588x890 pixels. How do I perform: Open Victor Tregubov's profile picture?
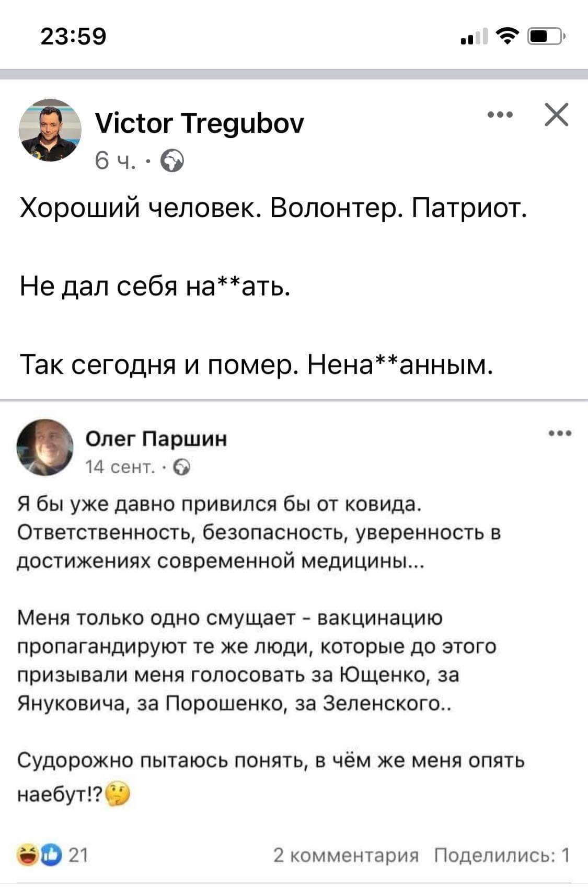50,130
